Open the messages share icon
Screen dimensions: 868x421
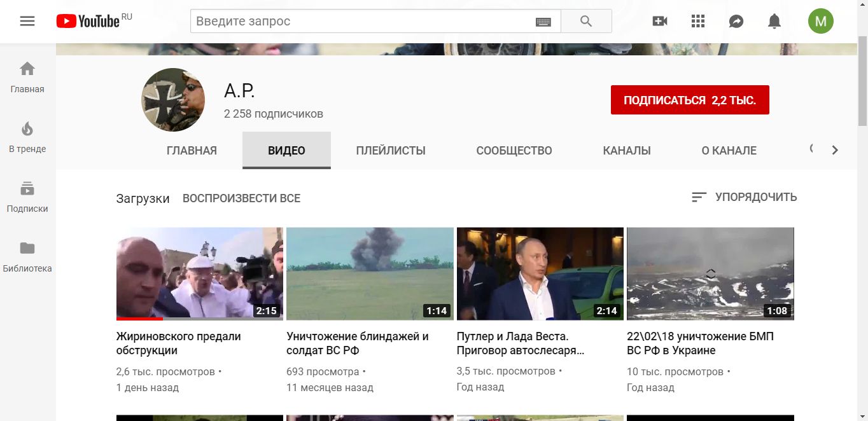coord(736,21)
